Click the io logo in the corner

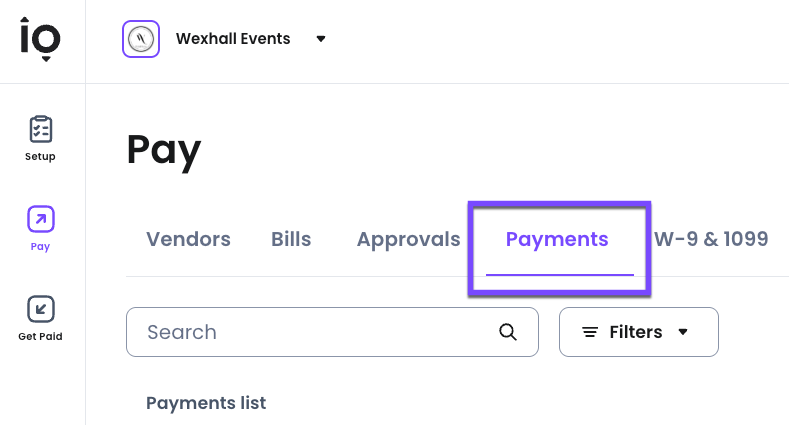coord(41,40)
